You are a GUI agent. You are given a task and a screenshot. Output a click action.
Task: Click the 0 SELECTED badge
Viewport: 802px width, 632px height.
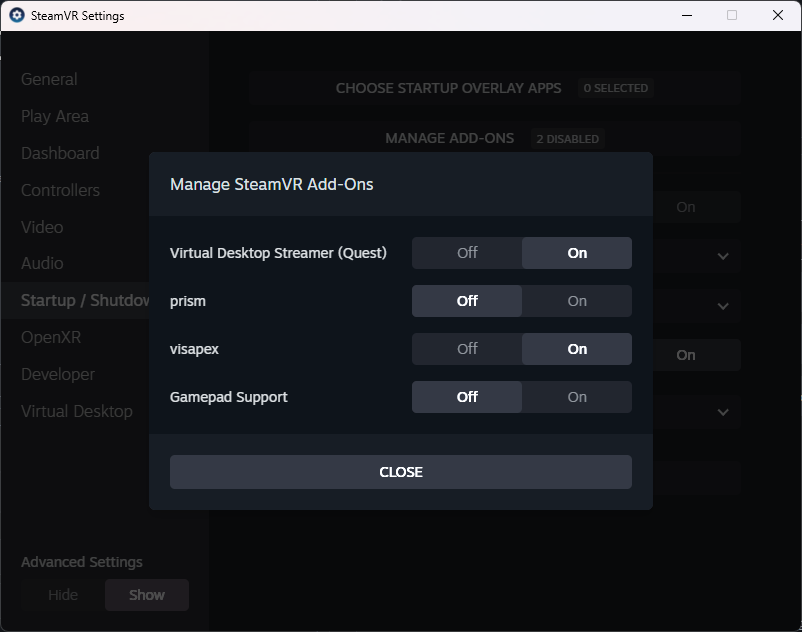(615, 88)
